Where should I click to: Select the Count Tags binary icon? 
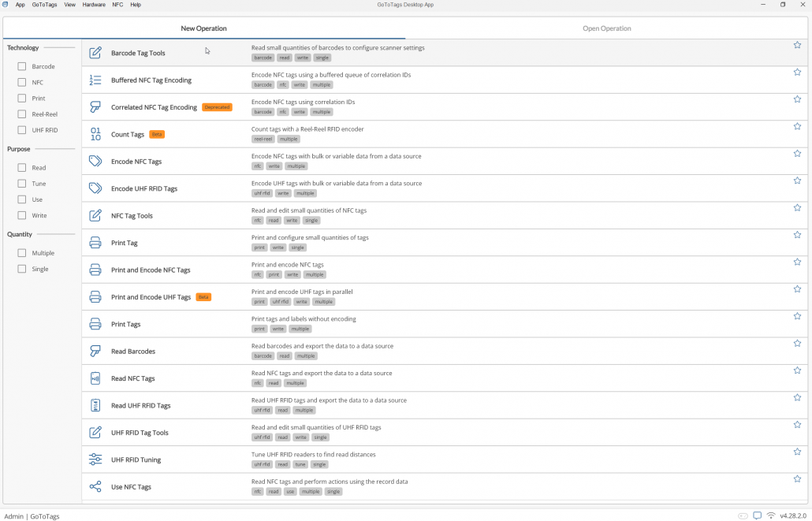tap(95, 133)
